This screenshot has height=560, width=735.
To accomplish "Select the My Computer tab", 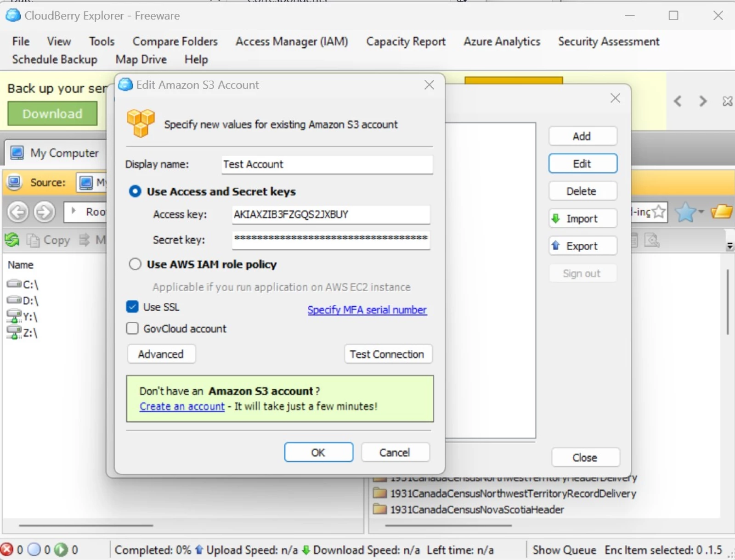I will point(55,153).
